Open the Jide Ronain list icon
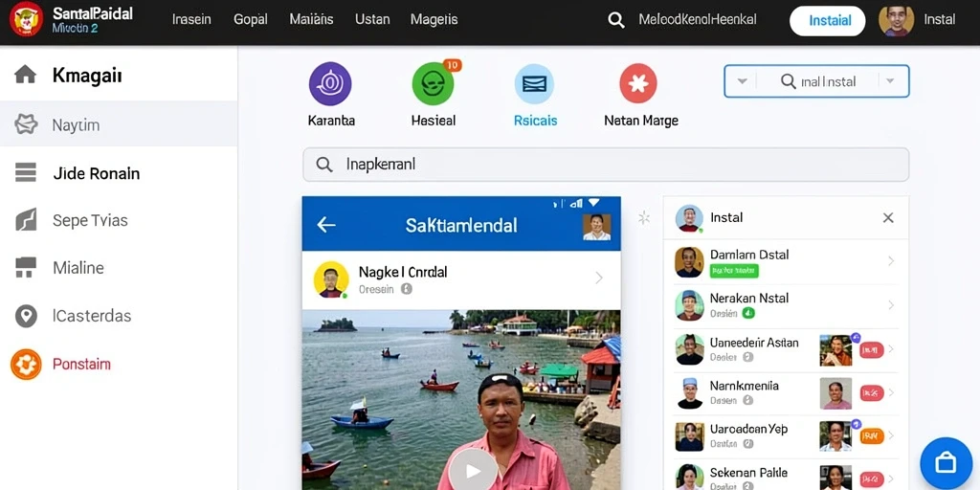The height and width of the screenshot is (490, 980). [26, 172]
